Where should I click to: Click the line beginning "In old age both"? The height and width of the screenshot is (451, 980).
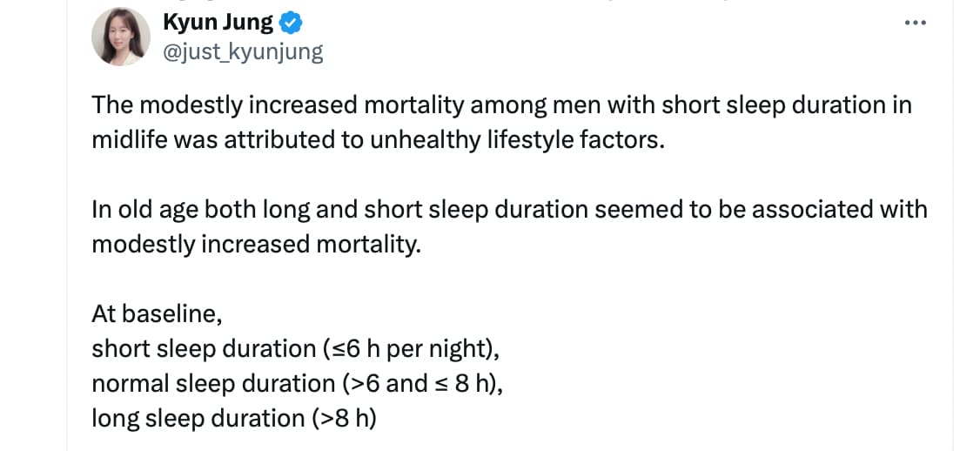pos(509,210)
